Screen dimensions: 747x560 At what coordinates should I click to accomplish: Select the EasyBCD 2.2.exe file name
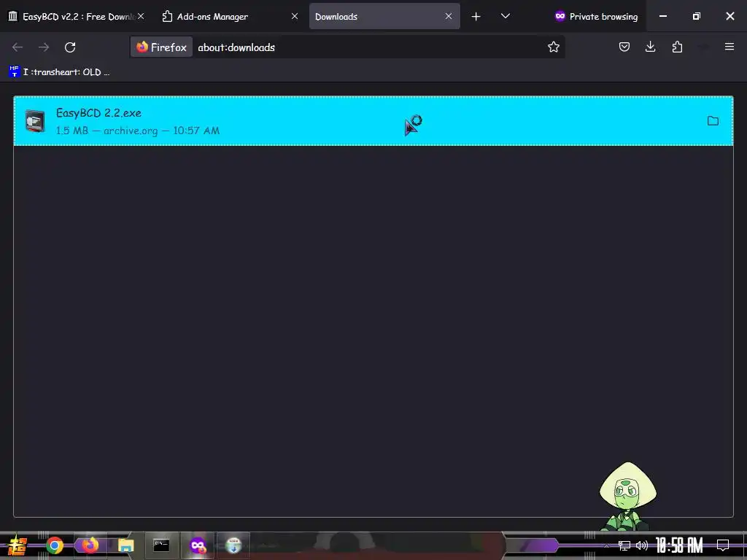[98, 113]
